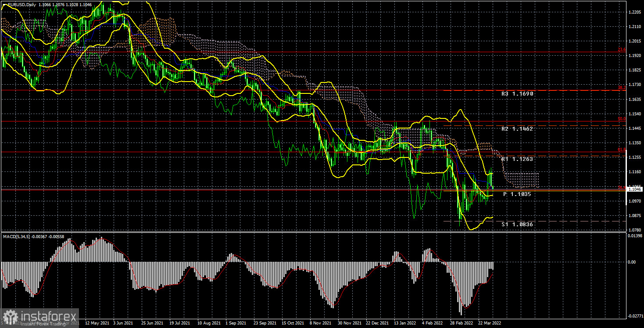Click the 3 Jun 2021 date label
Viewport: 644px width, 328px height.
[x=123, y=322]
